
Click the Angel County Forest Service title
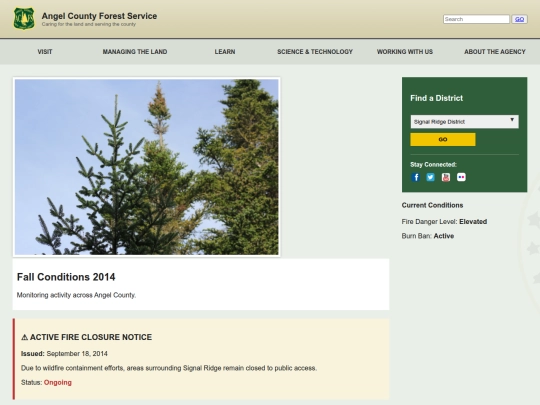click(x=99, y=16)
